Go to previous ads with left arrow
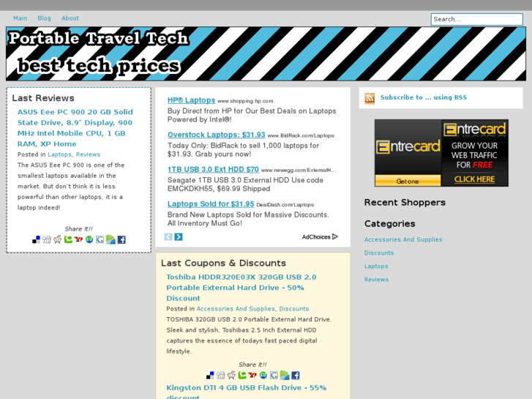Screen dimensions: 532x399 click(168, 236)
